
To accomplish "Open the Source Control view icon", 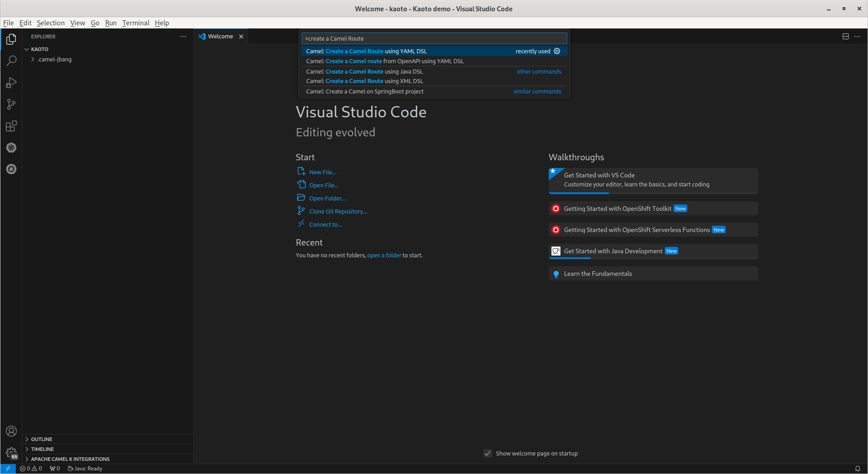I will [11, 104].
